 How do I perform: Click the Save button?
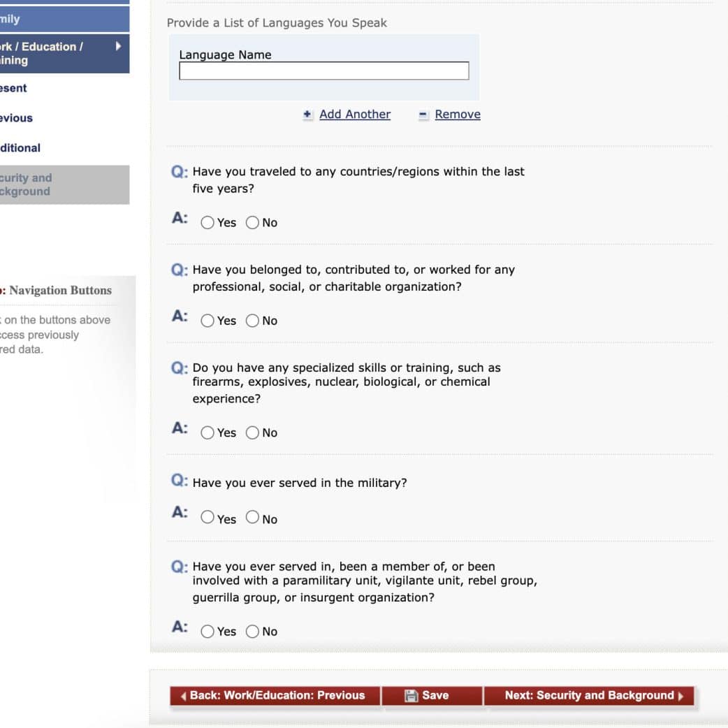[432, 696]
